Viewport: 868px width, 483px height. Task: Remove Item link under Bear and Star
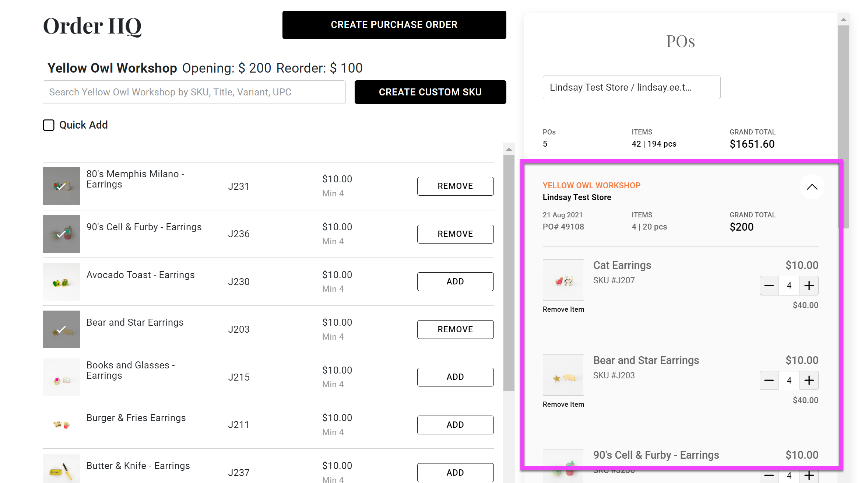click(563, 404)
